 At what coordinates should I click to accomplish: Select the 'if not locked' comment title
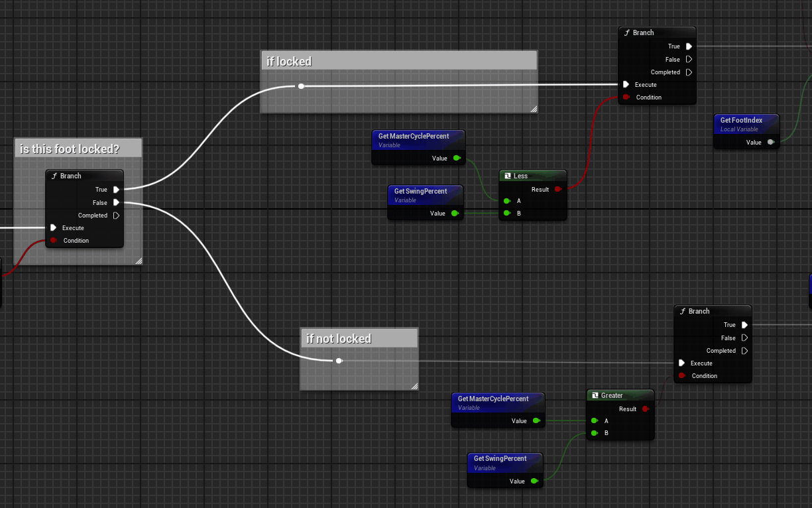[339, 338]
